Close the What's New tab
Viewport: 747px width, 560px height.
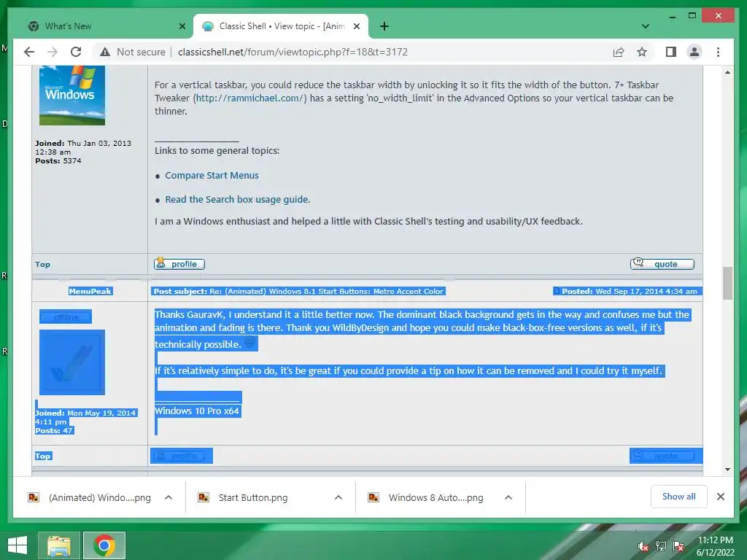(182, 26)
